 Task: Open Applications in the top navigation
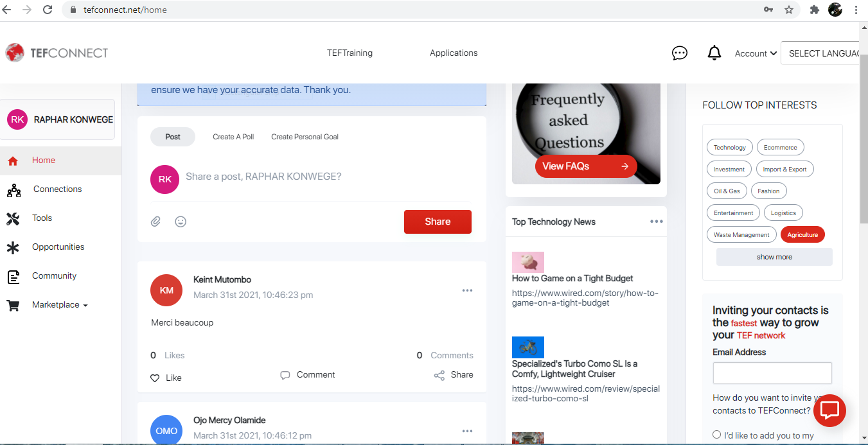(x=454, y=53)
